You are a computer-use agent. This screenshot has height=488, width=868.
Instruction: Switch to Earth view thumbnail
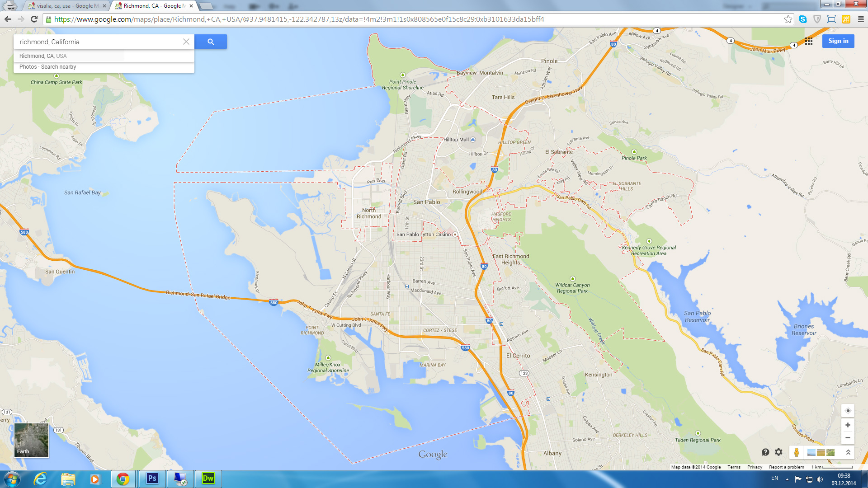[x=31, y=440]
